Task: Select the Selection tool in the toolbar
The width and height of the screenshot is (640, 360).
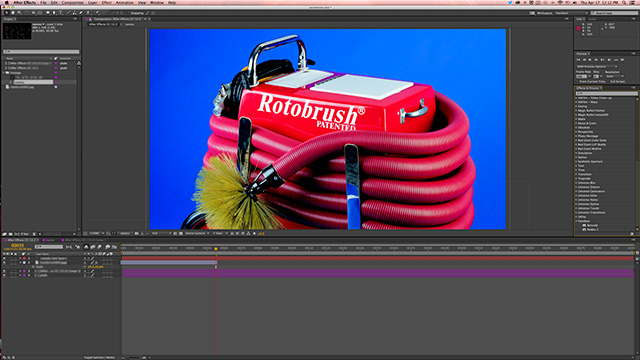Action: pos(7,13)
